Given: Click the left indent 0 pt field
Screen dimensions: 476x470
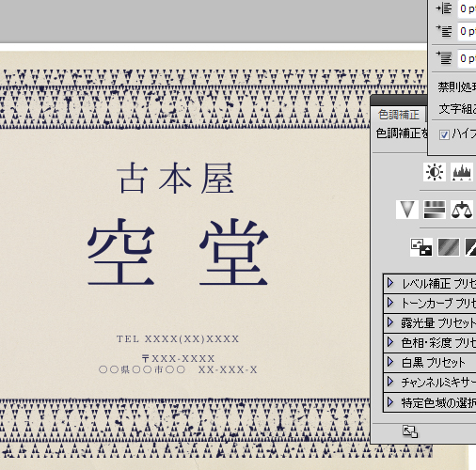Looking at the screenshot, I should click(x=467, y=8).
